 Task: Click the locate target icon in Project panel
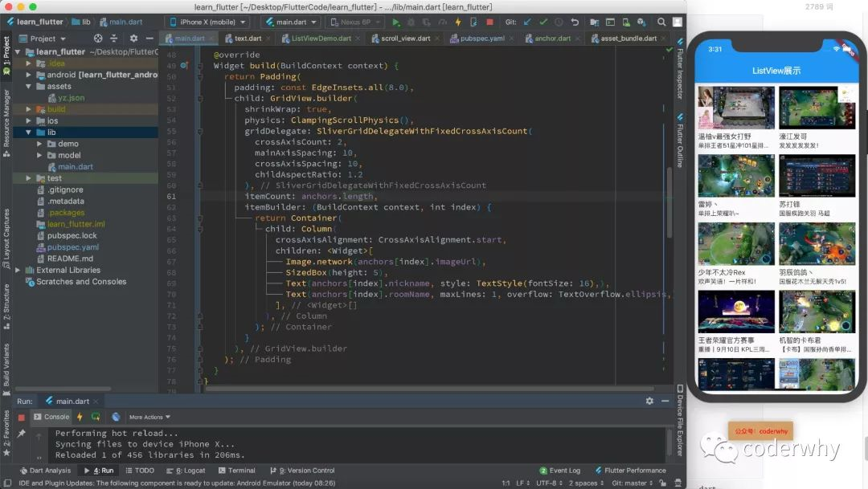(98, 38)
